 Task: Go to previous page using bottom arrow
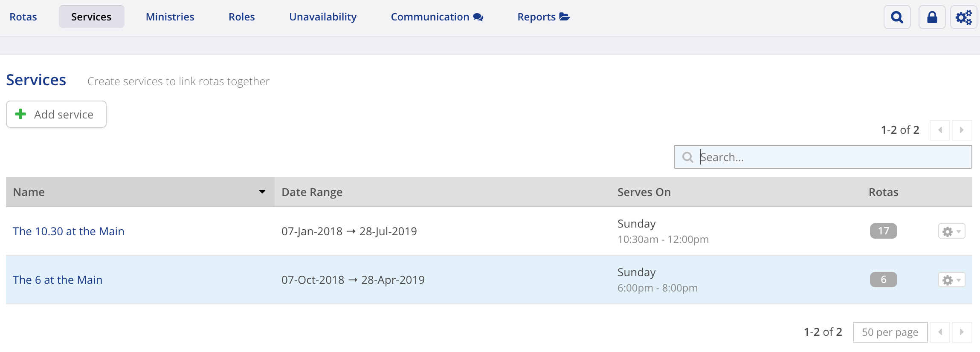point(940,332)
